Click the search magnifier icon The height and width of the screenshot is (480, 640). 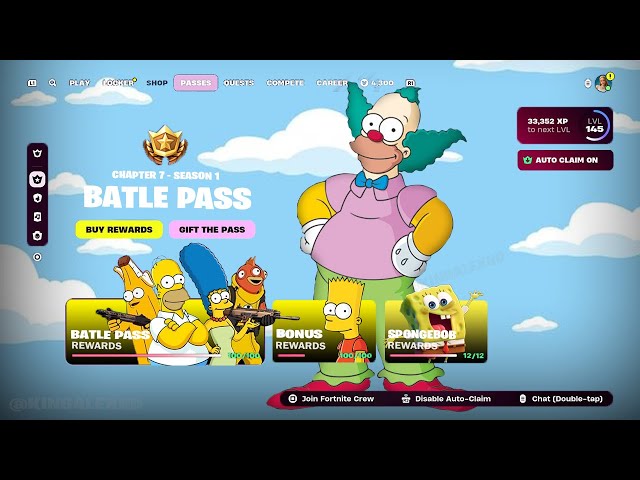tap(52, 83)
